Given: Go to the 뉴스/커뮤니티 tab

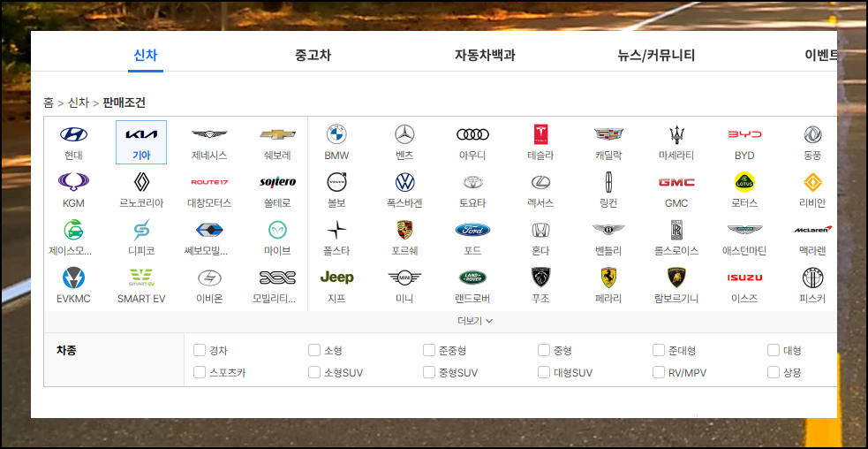Looking at the screenshot, I should pyautogui.click(x=657, y=55).
